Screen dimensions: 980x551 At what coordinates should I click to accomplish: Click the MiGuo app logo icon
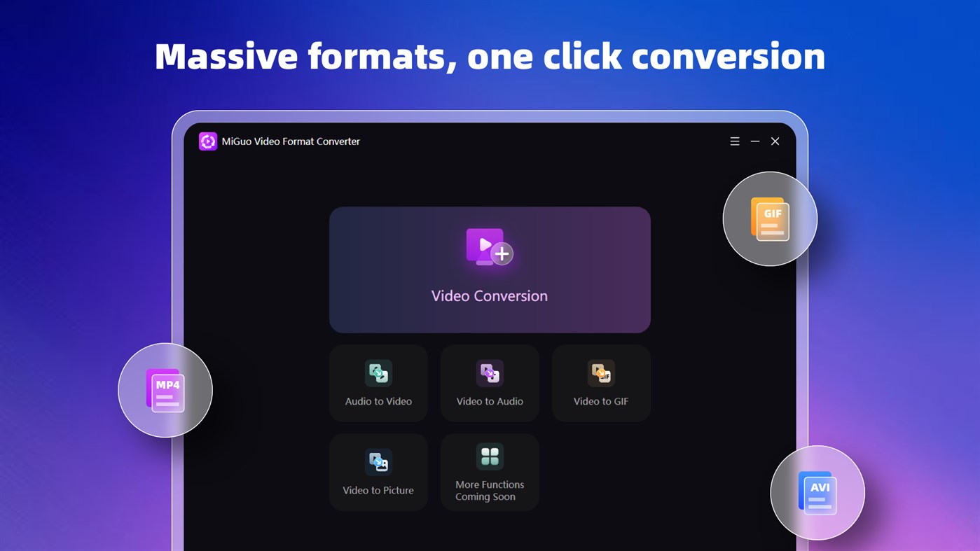tap(207, 141)
